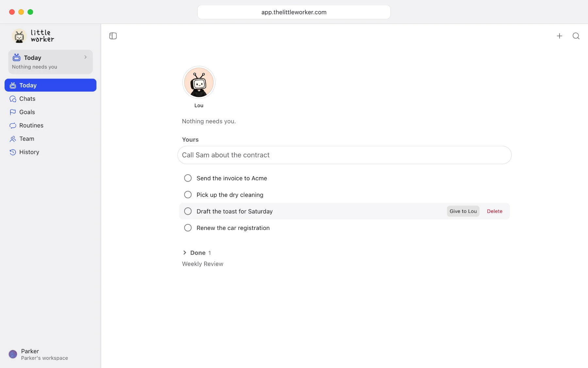The image size is (588, 368).
Task: Go to Goals
Action: tap(51, 112)
